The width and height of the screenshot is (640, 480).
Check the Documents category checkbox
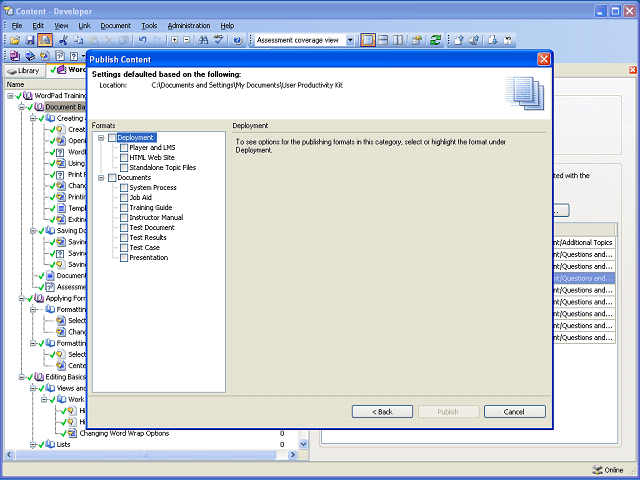pyautogui.click(x=112, y=178)
